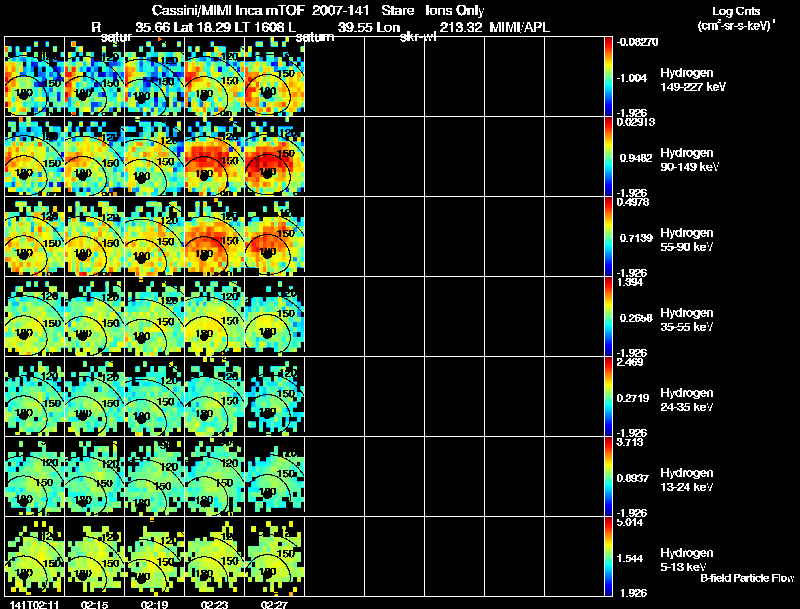Viewport: 800px width, 609px height.
Task: Select the 149-227 keV image at 02:19
Action: click(155, 77)
